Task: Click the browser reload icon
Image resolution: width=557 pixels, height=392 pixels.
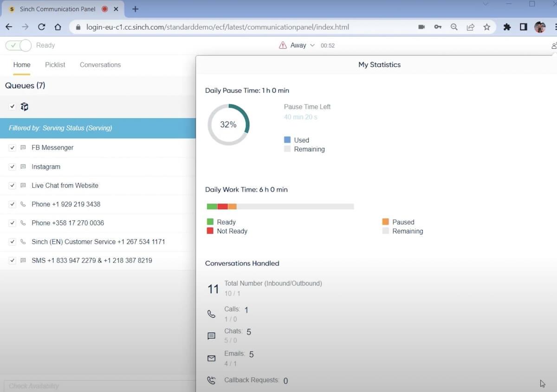Action: click(x=42, y=27)
